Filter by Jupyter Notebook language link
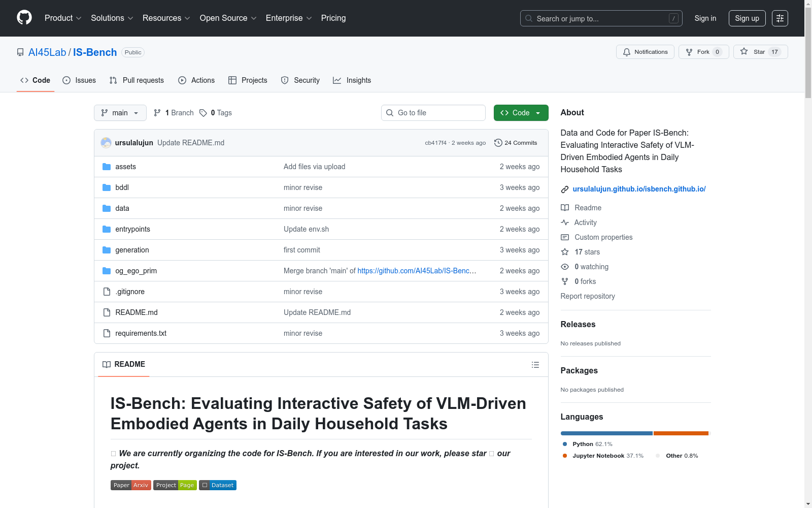 tap(603, 456)
